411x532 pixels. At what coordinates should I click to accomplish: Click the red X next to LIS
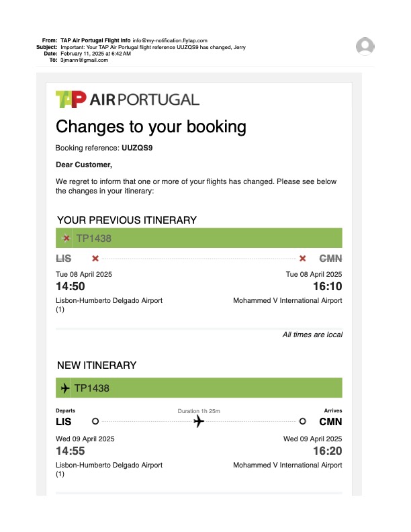click(x=95, y=258)
